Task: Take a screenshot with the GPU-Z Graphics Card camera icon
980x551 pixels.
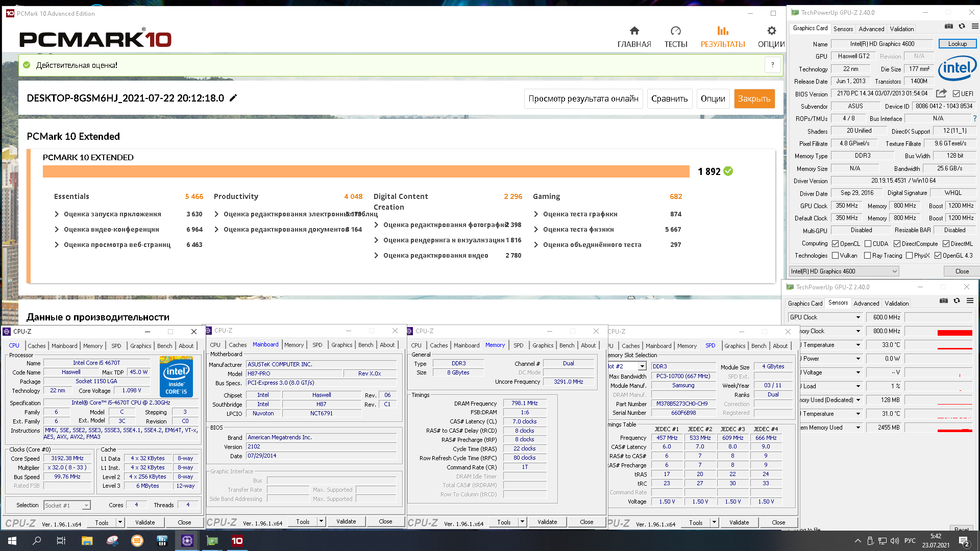Action: pos(948,27)
